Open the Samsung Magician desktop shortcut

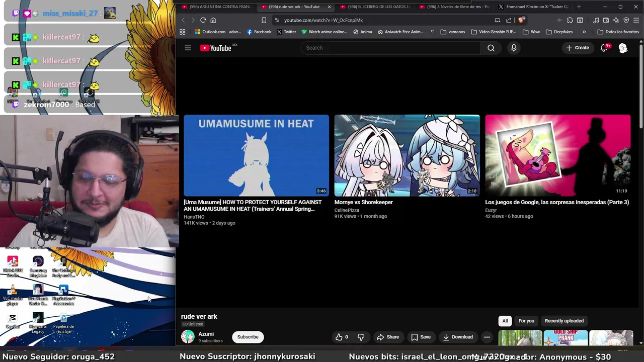(38, 267)
